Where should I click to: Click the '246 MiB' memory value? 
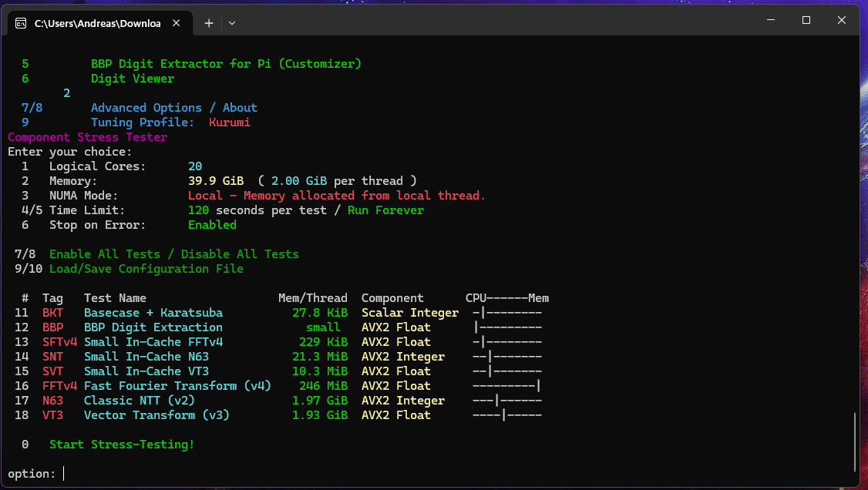(x=323, y=386)
